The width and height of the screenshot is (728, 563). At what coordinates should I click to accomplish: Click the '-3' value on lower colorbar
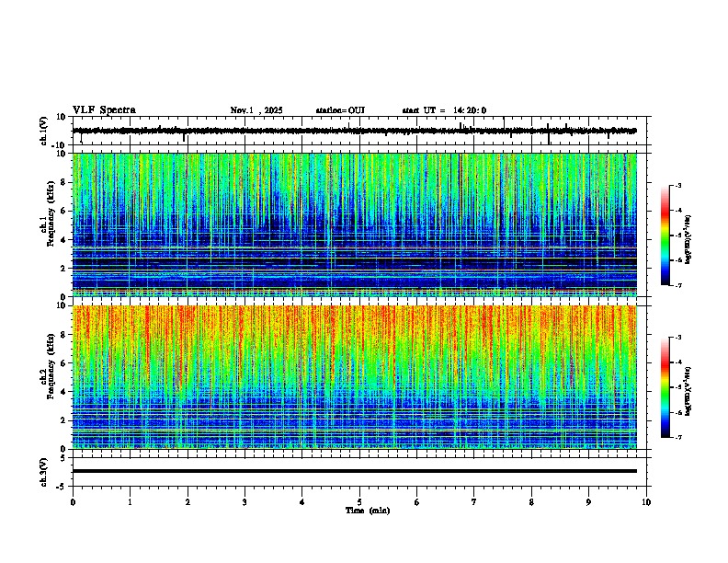(x=677, y=338)
